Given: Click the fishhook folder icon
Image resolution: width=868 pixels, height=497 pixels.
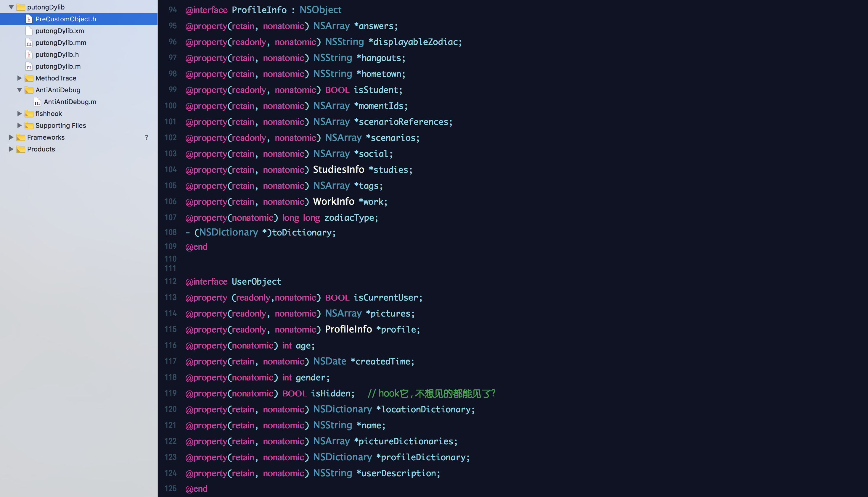Looking at the screenshot, I should click(29, 114).
